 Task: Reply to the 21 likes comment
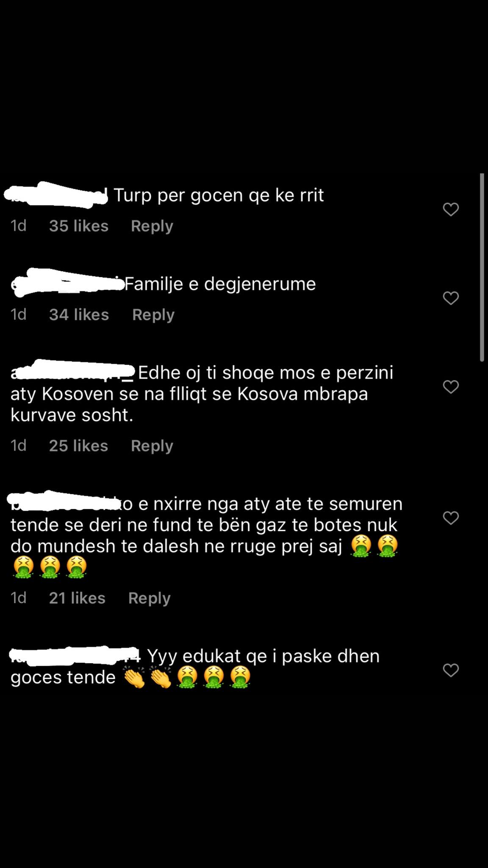point(150,598)
